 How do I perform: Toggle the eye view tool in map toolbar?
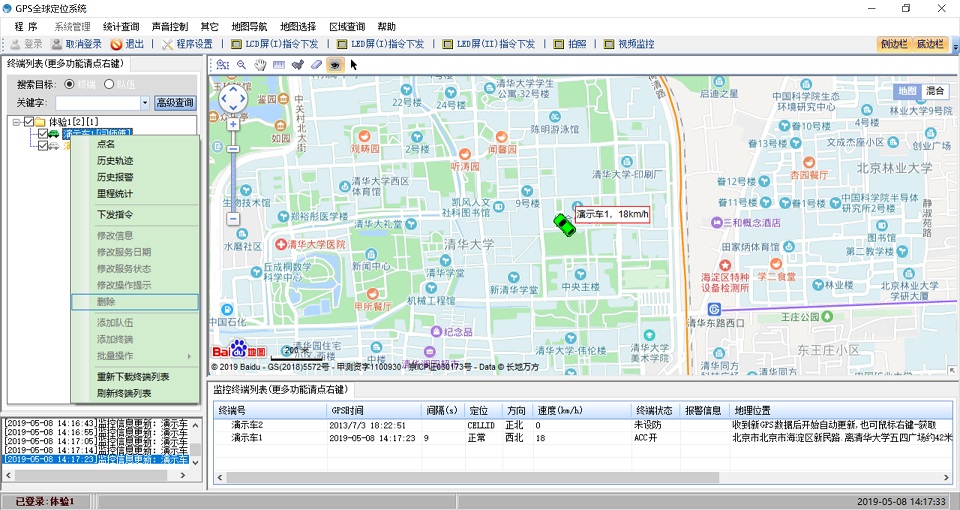334,65
